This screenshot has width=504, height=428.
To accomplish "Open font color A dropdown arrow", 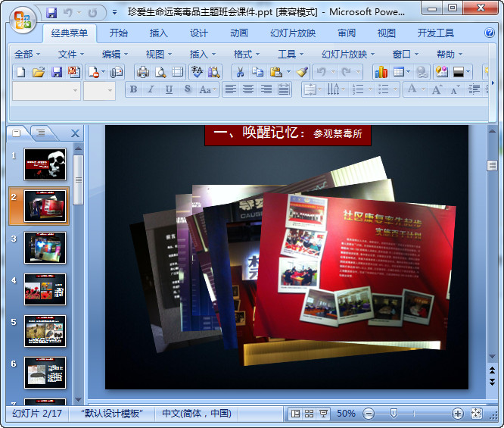I will [423, 89].
